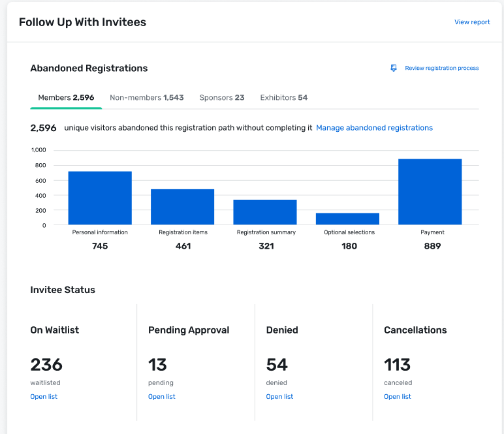Click the 889 value under Payment
504x434 pixels.
pyautogui.click(x=432, y=246)
